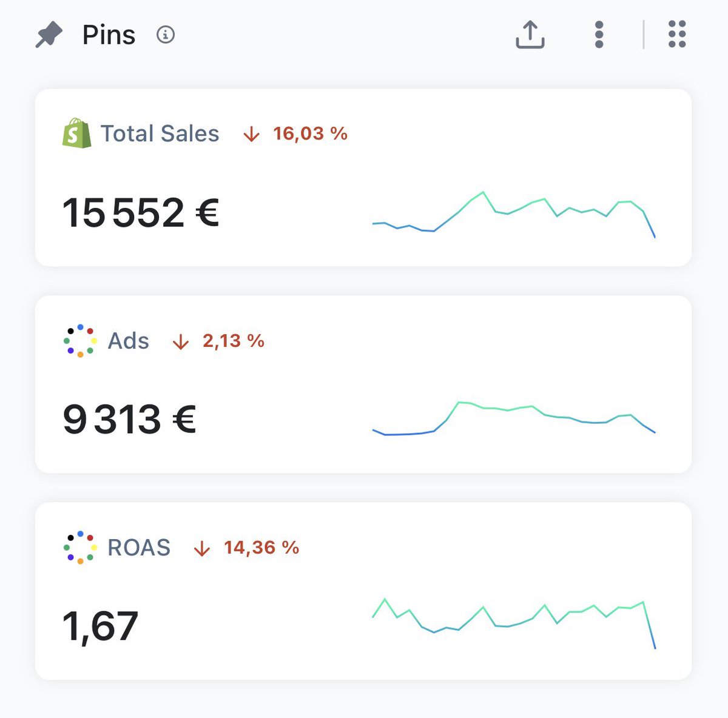Viewport: 728px width, 718px height.
Task: Click the 15 552 € sales amount
Action: [141, 213]
